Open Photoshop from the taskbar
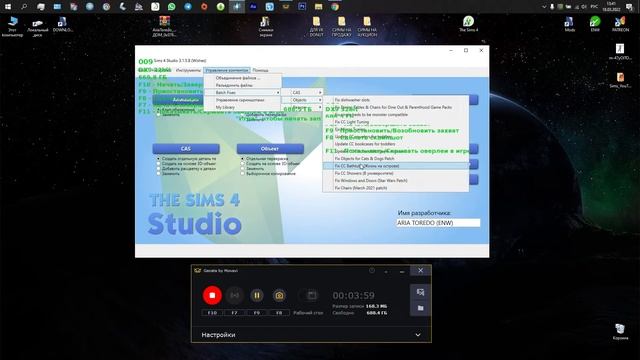Image resolution: width=640 pixels, height=360 pixels. [302, 7]
